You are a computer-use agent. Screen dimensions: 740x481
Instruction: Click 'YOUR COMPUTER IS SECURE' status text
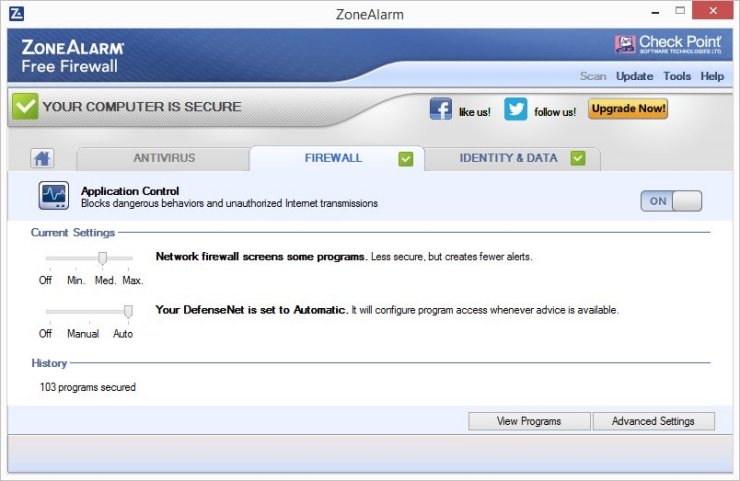tap(142, 107)
